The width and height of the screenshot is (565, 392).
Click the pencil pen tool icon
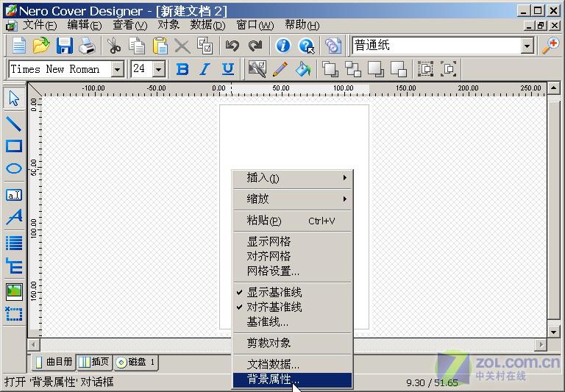click(280, 69)
